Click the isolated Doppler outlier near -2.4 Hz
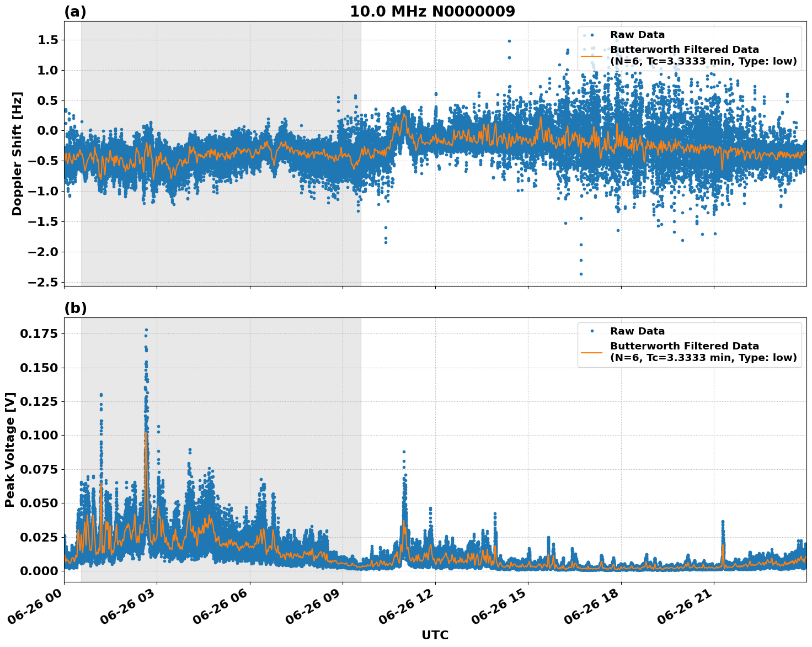The image size is (812, 647). click(580, 273)
